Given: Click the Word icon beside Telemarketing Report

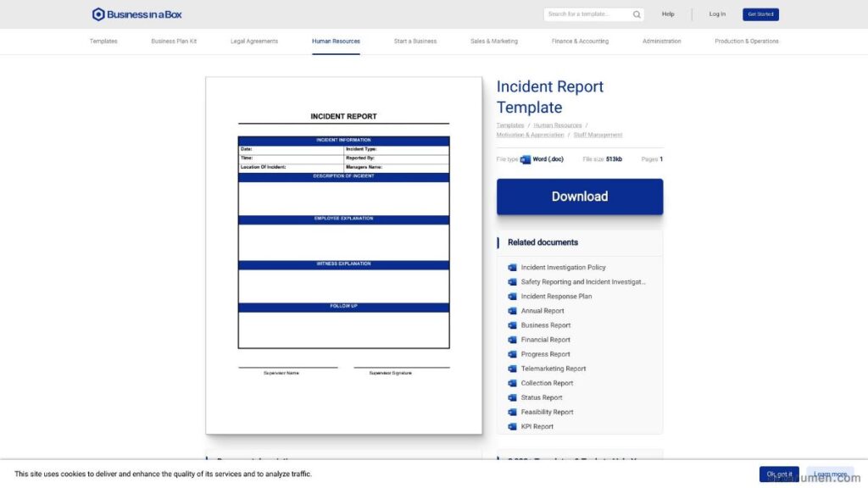Looking at the screenshot, I should (511, 368).
